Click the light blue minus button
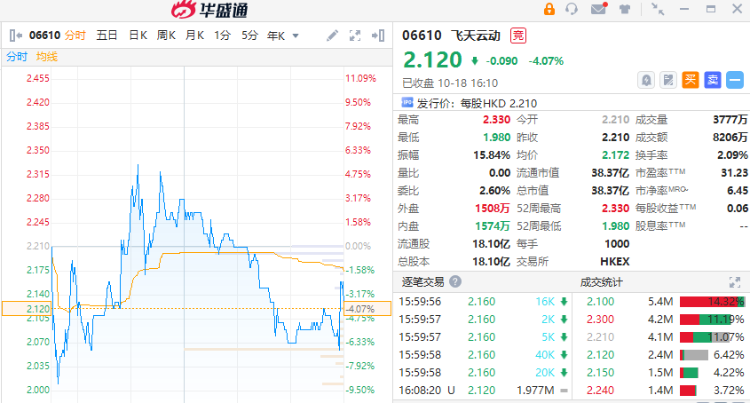This screenshot has width=750, height=403. click(735, 80)
